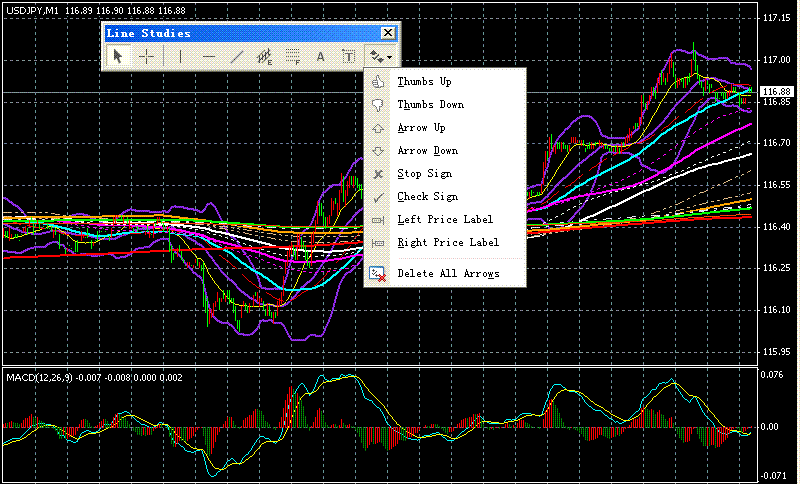Insert a Thumbs Down symbol
Viewport: 800px width, 484px height.
[x=430, y=105]
